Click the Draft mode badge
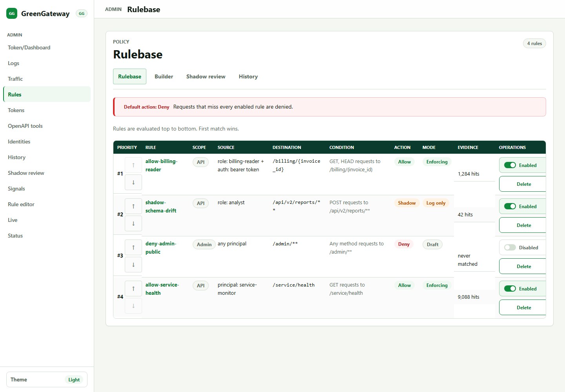 pos(432,244)
